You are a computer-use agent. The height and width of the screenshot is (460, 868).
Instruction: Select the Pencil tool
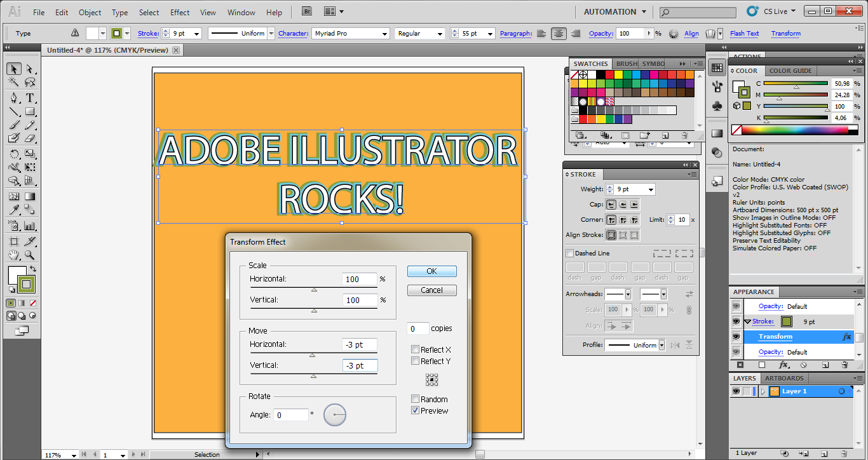click(29, 125)
